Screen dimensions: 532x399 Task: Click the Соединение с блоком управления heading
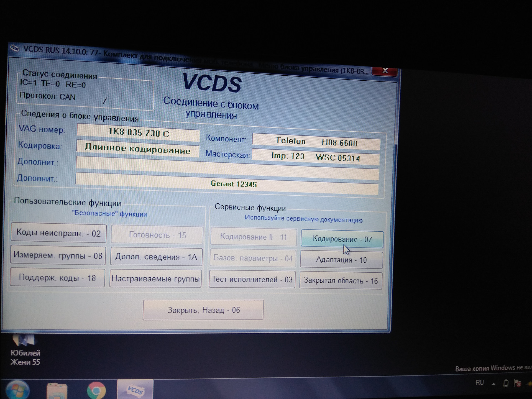[x=211, y=108]
